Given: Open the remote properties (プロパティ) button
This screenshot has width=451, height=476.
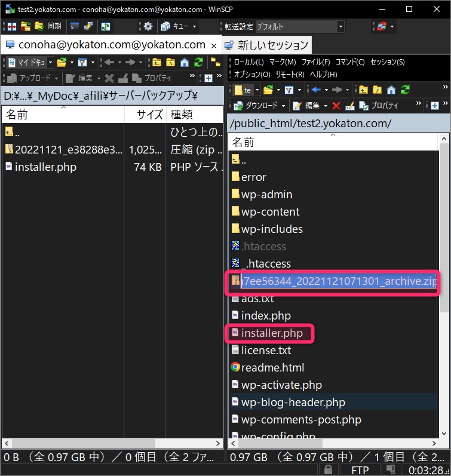Looking at the screenshot, I should point(378,106).
